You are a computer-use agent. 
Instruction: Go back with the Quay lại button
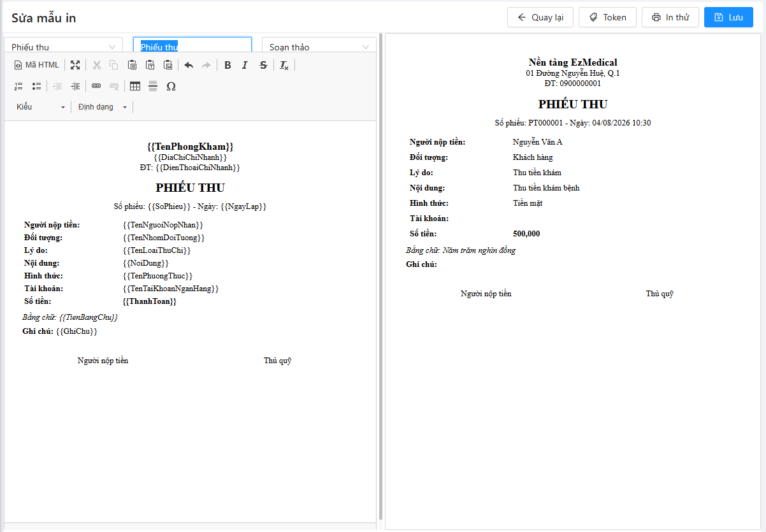click(540, 17)
